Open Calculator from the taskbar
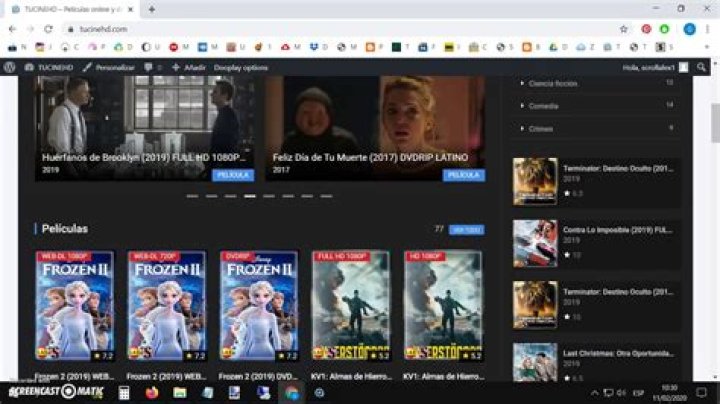The width and height of the screenshot is (720, 404). (124, 393)
